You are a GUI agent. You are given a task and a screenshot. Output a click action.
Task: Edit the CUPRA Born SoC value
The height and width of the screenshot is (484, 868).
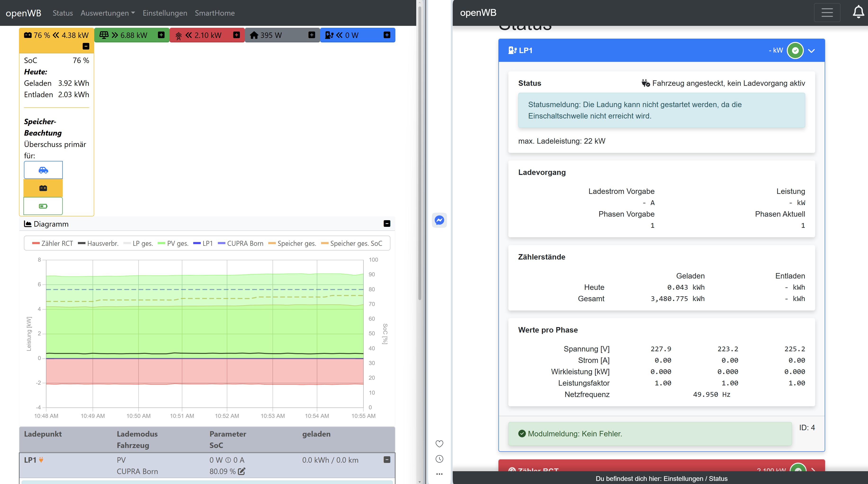(x=242, y=471)
